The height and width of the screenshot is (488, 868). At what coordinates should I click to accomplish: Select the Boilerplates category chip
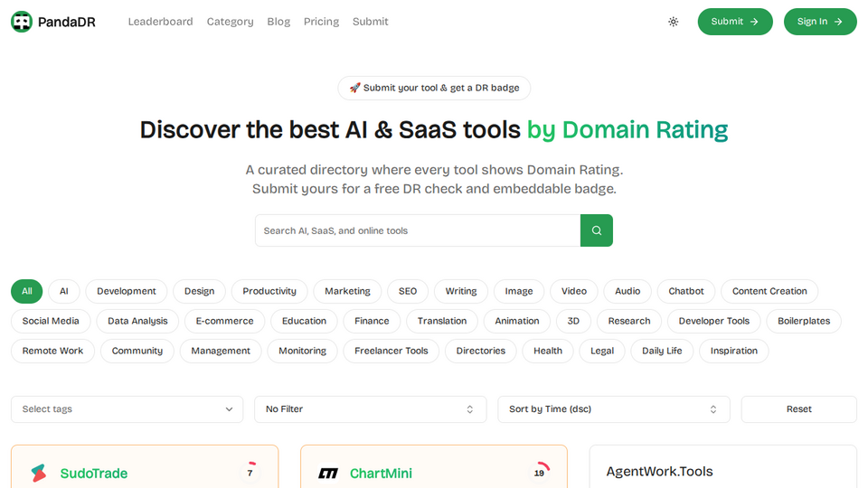pyautogui.click(x=804, y=321)
